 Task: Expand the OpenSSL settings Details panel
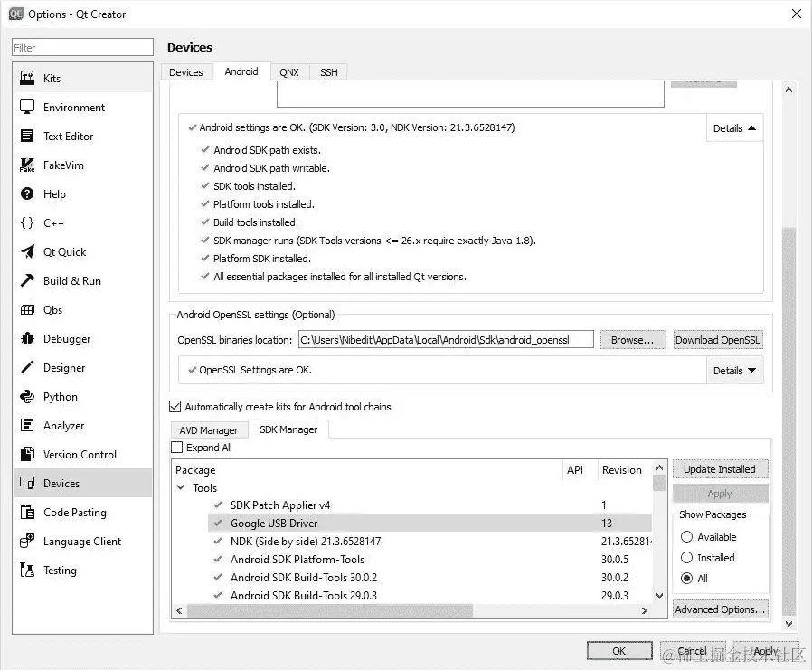(x=734, y=371)
